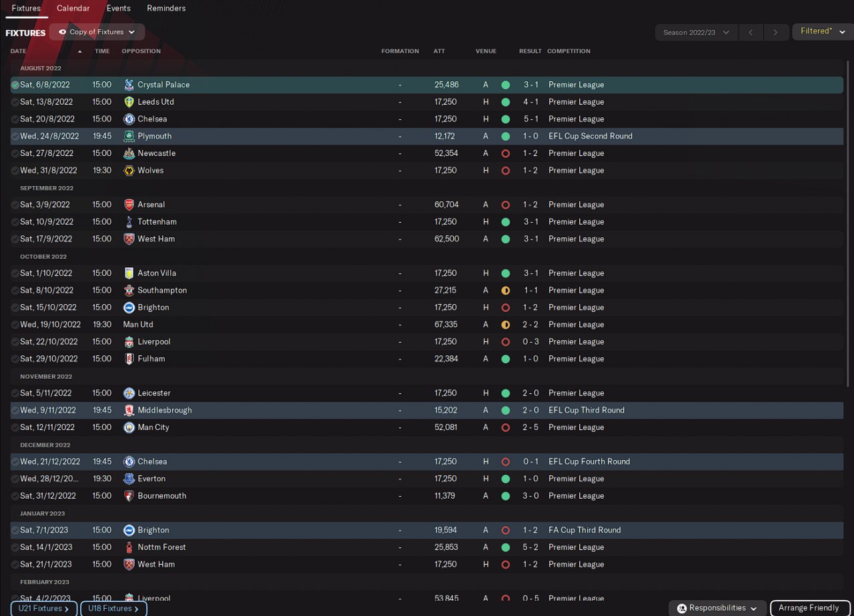854x616 pixels.
Task: Open U21 Fixtures
Action: (x=44, y=608)
